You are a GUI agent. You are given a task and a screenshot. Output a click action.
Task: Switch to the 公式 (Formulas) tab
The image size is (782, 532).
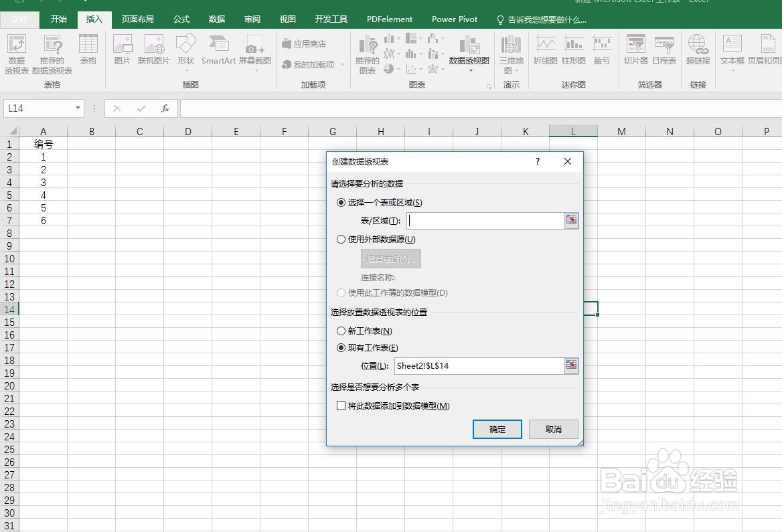click(x=181, y=19)
